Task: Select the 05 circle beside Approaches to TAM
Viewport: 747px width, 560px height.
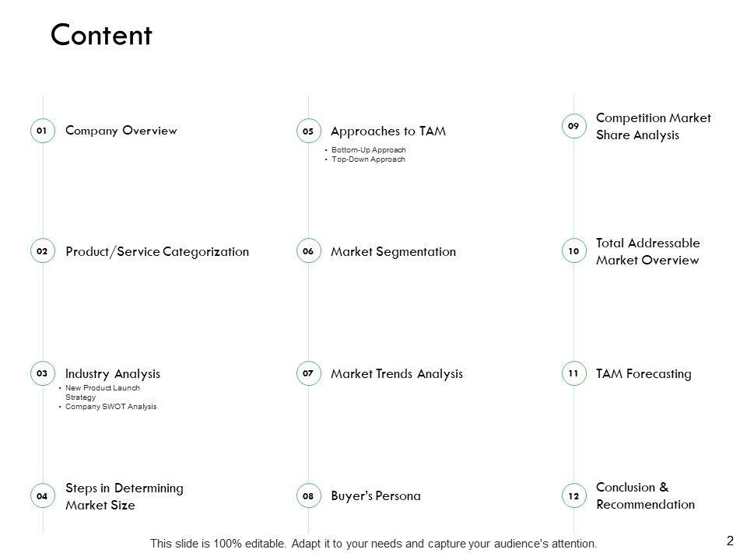Action: click(x=308, y=131)
